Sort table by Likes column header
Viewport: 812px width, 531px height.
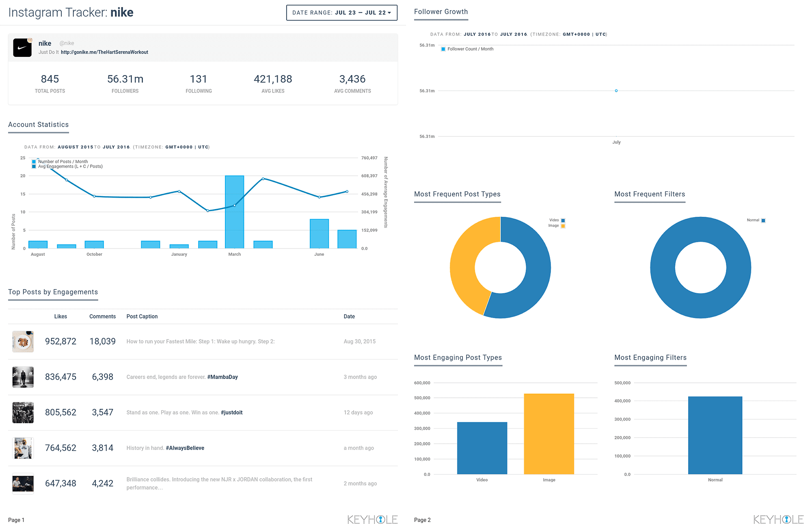click(x=60, y=316)
